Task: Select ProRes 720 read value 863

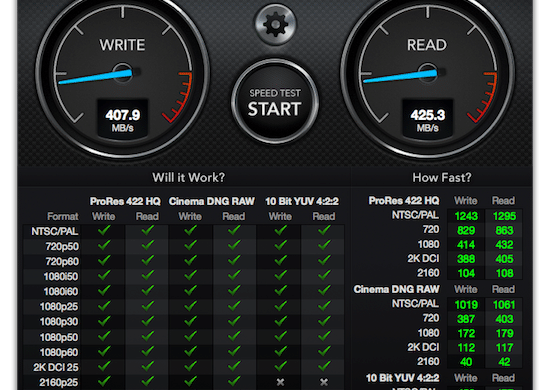Action: (504, 230)
